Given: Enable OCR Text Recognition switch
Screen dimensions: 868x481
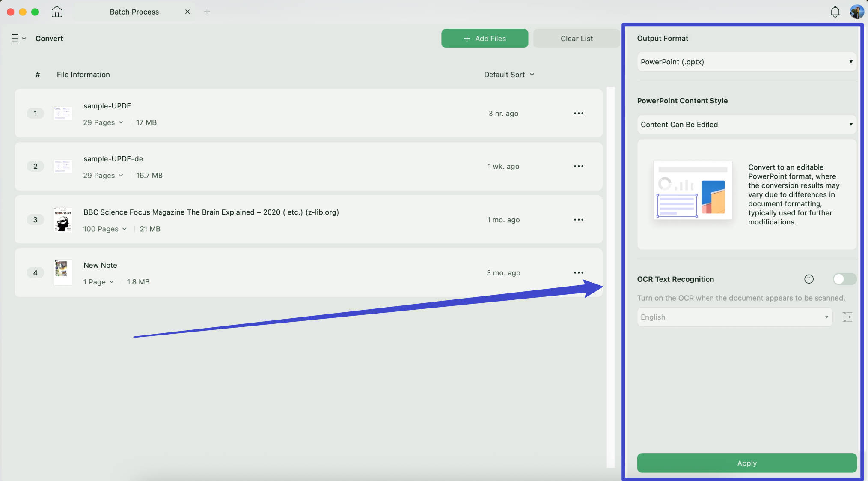Looking at the screenshot, I should coord(844,279).
